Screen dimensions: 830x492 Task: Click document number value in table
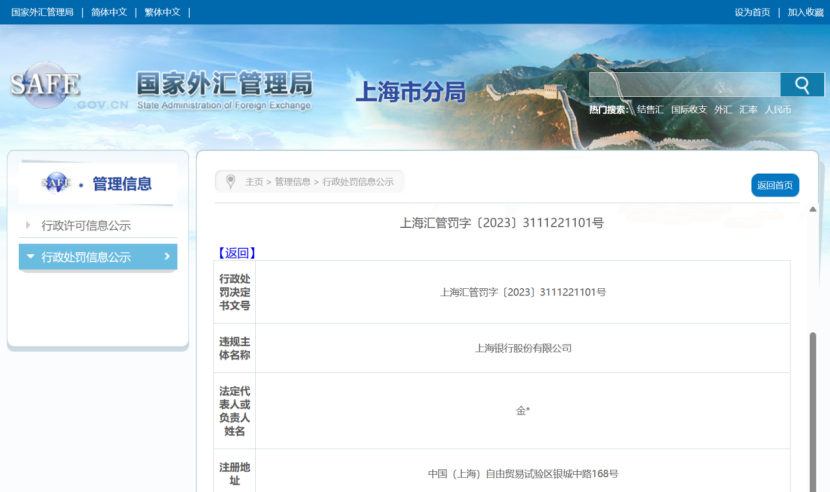point(522,292)
